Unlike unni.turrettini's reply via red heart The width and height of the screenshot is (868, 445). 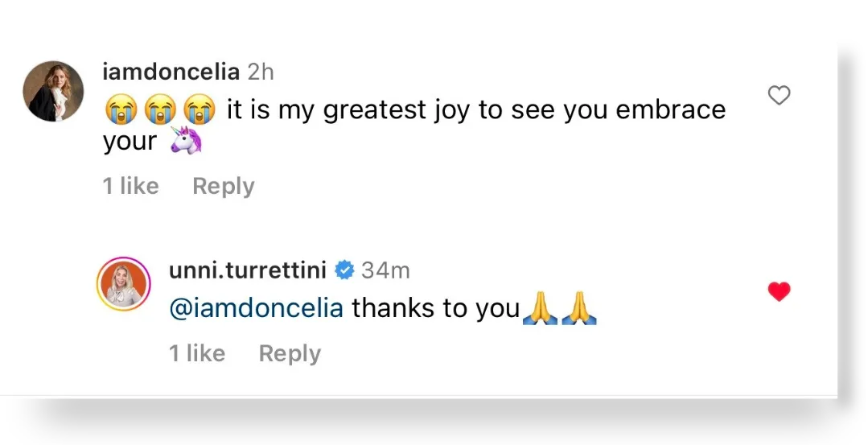point(779,291)
